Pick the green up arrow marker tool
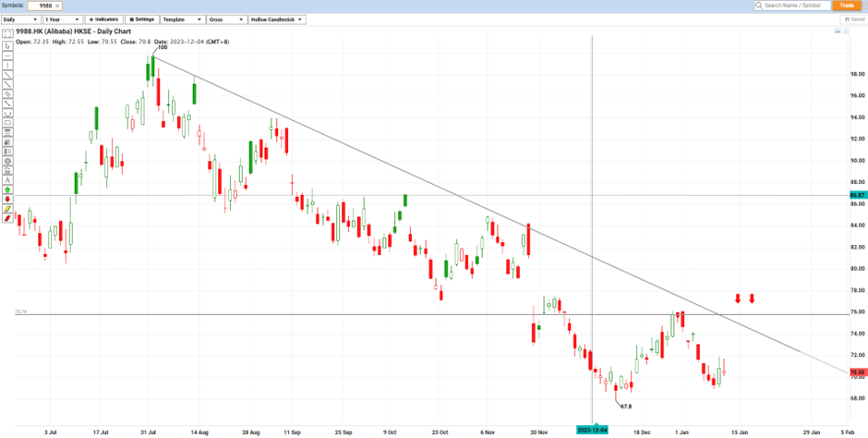The image size is (868, 438). [x=8, y=189]
